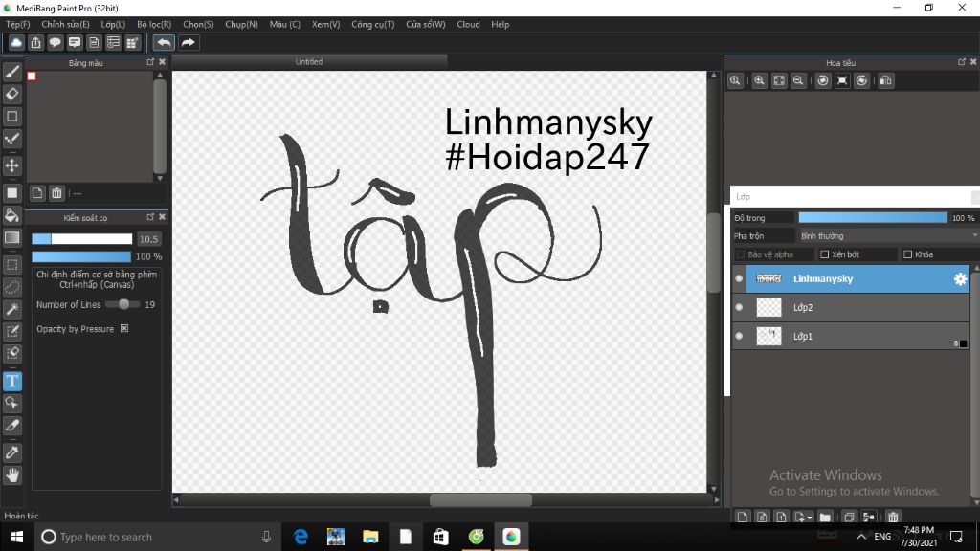This screenshot has width=980, height=551.
Task: Hide the Lớp1 layer
Action: click(739, 336)
